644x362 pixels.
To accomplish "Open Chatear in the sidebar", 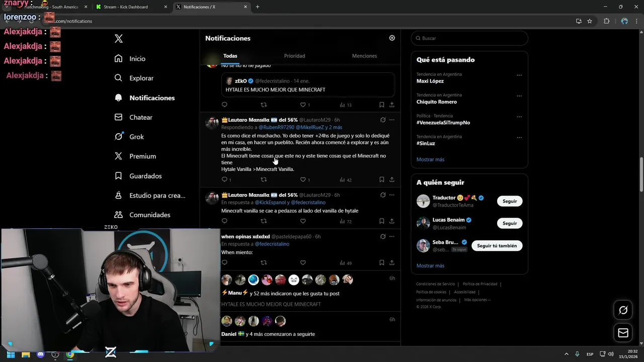I will [x=133, y=117].
